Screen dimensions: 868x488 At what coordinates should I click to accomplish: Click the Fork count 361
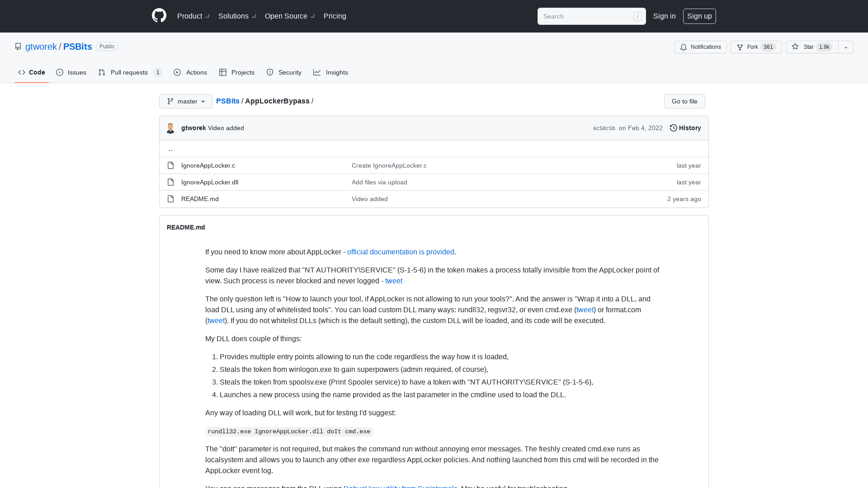768,47
